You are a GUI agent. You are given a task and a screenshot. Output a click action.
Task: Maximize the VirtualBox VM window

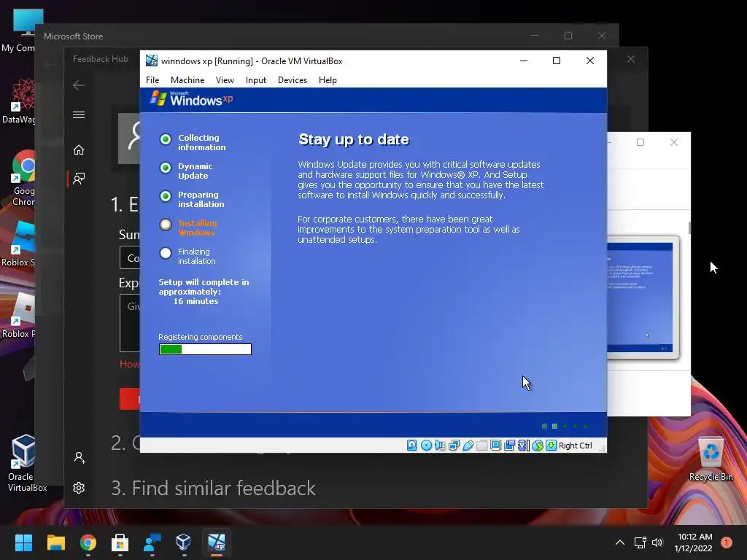(557, 61)
